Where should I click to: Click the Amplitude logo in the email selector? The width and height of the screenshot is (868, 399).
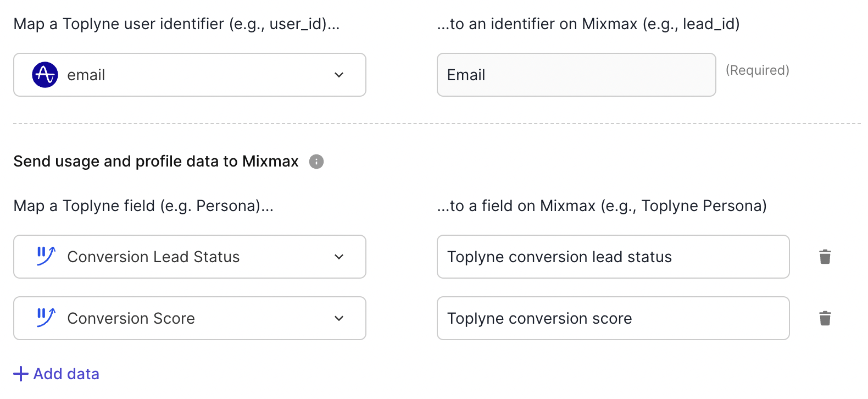[45, 75]
